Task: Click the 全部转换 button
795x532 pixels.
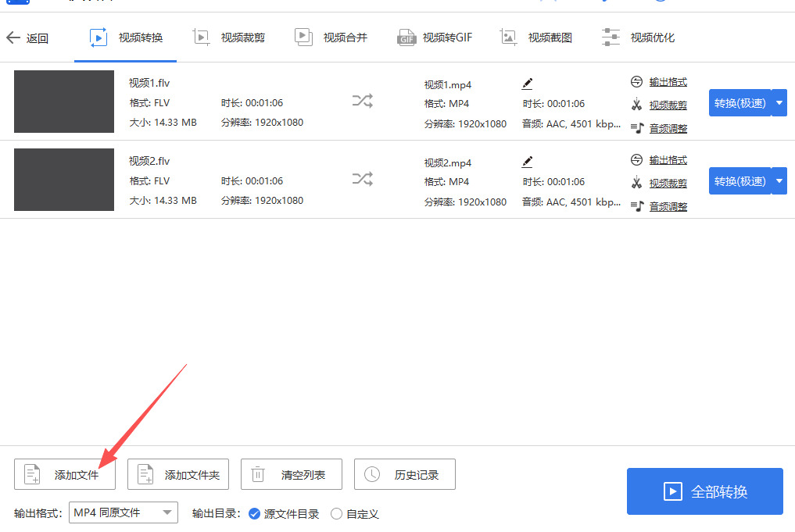Action: click(x=705, y=491)
